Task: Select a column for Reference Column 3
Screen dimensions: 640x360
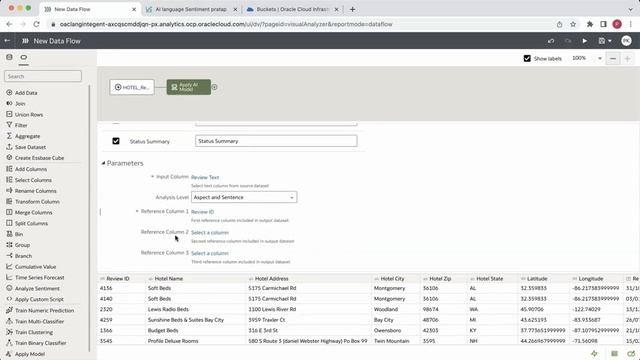Action: (210, 253)
